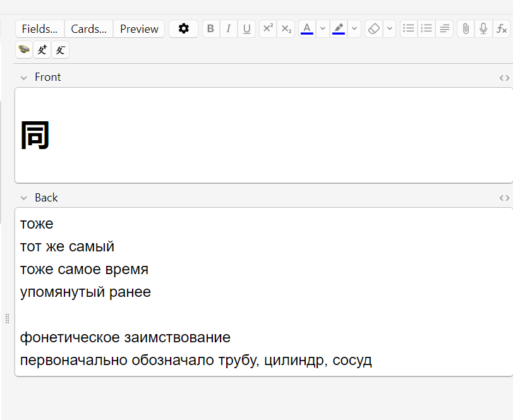Toggle superscript formatting
Viewport: 513px width, 420px height.
[268, 29]
